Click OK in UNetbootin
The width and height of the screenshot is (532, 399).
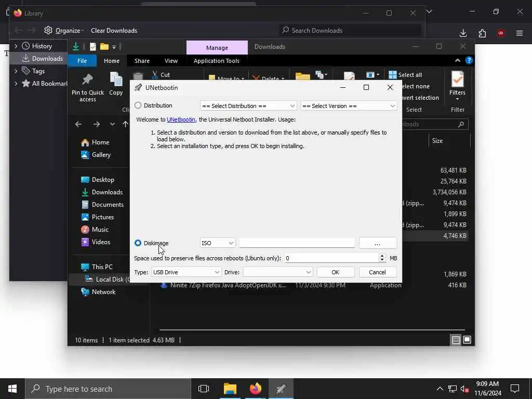click(336, 272)
